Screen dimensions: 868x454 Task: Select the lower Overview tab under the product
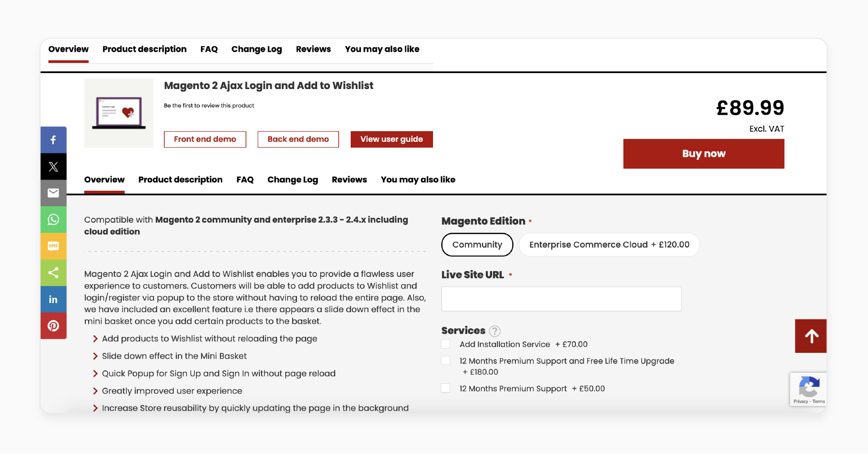[x=104, y=180]
